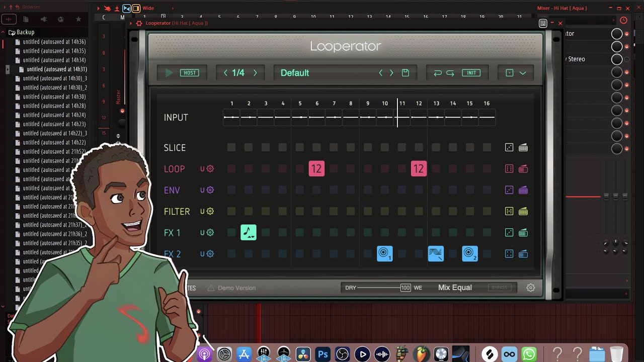Toggle the BYPASS button

(x=500, y=288)
